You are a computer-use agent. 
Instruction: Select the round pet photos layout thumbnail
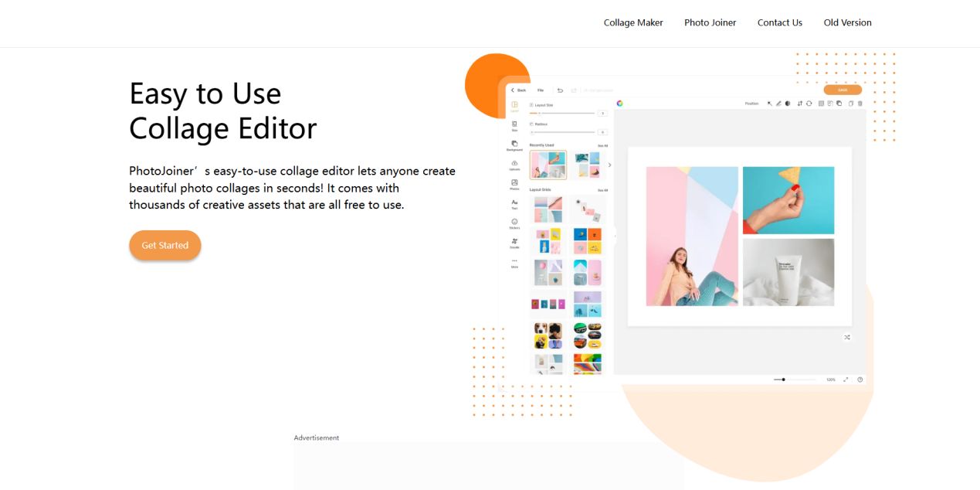pos(548,335)
